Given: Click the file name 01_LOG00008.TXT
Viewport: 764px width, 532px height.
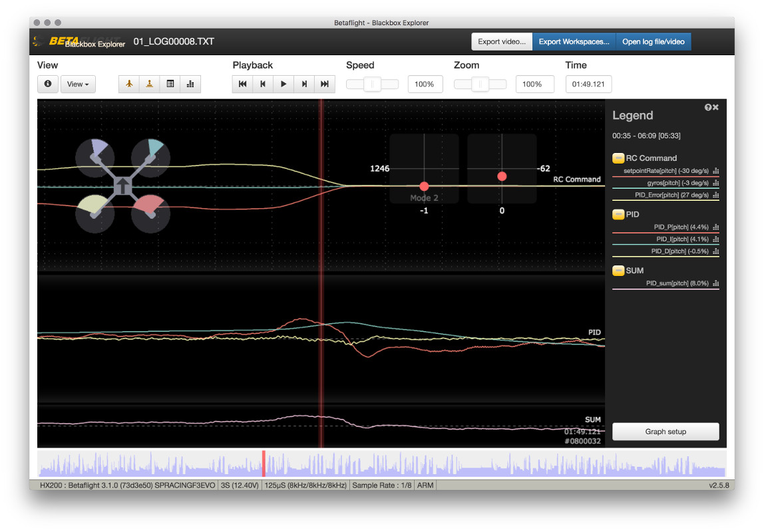Looking at the screenshot, I should [x=174, y=42].
